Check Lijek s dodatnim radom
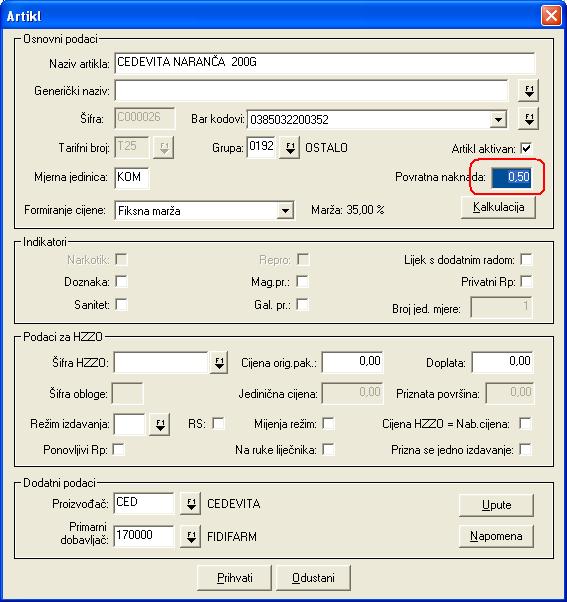 (526, 260)
